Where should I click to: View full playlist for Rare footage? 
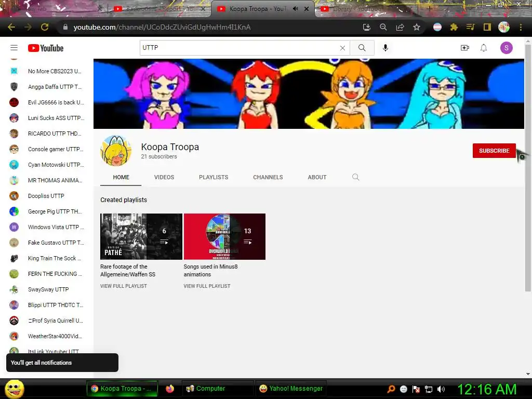tap(124, 286)
